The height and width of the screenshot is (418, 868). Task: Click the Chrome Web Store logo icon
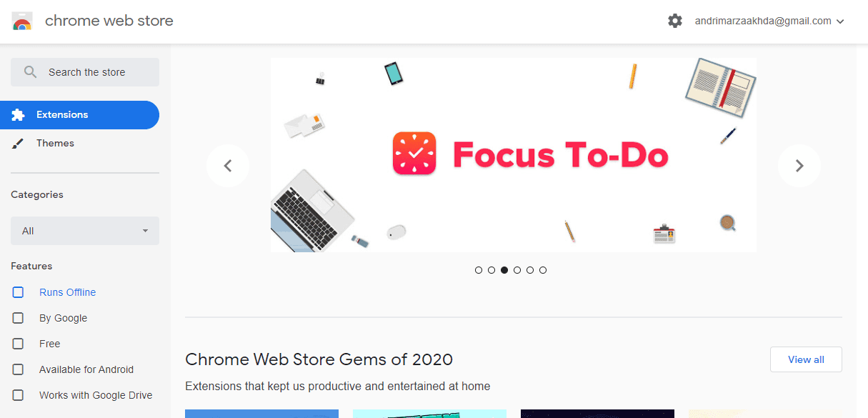pyautogui.click(x=22, y=21)
